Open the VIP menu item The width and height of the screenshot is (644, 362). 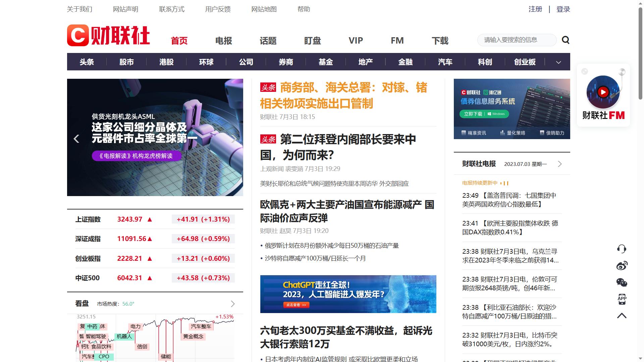click(x=356, y=41)
